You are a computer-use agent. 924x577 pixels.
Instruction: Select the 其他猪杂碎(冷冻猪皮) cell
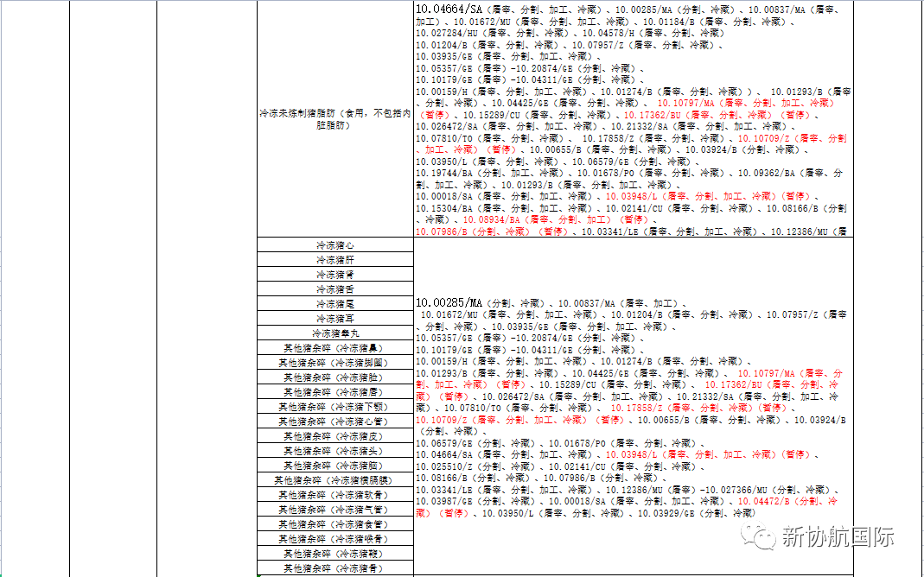pos(335,436)
